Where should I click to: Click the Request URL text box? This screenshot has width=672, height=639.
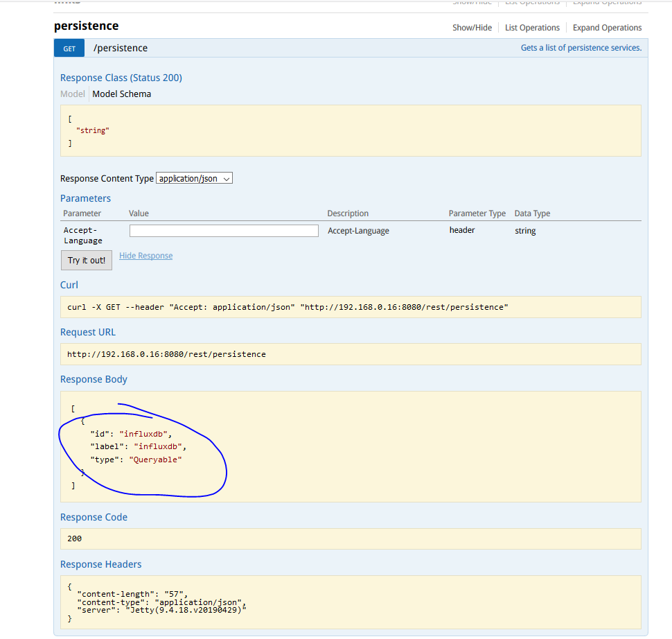350,354
